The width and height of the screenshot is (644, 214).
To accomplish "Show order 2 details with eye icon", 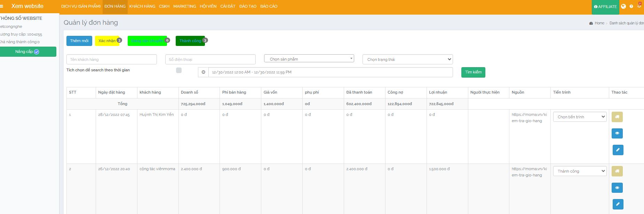I will tap(617, 188).
